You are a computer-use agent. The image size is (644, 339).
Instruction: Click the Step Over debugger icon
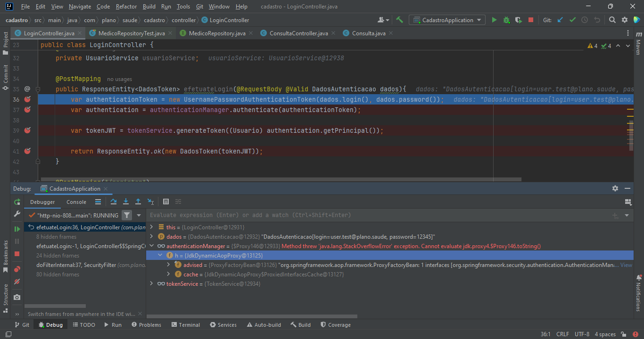pyautogui.click(x=114, y=202)
